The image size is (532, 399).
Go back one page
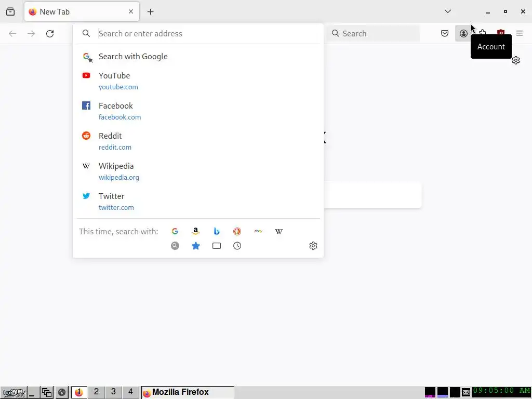click(12, 33)
